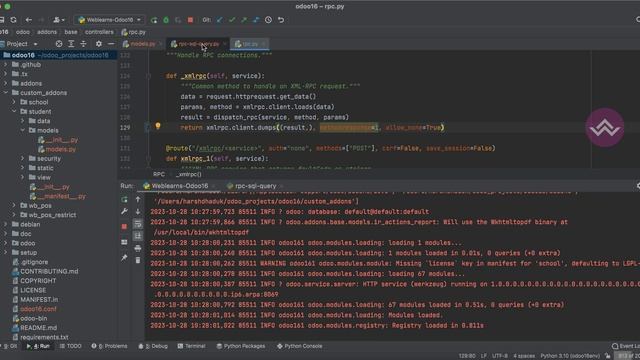The height and width of the screenshot is (360, 640).
Task: Jump up the stack trace with the up arrow
Action: [x=138, y=200]
